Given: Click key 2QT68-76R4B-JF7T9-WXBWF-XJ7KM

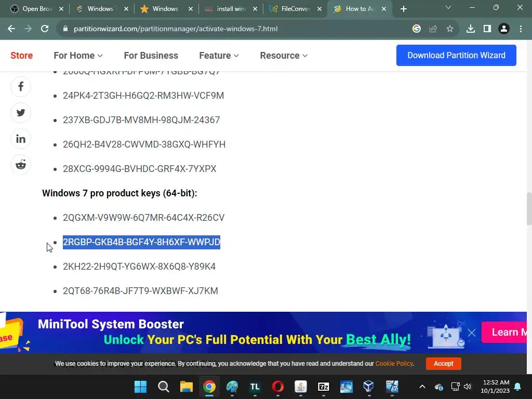Looking at the screenshot, I should tap(140, 291).
